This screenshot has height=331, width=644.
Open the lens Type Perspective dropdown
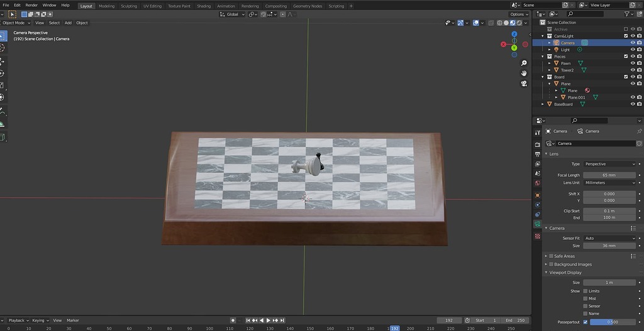click(609, 164)
